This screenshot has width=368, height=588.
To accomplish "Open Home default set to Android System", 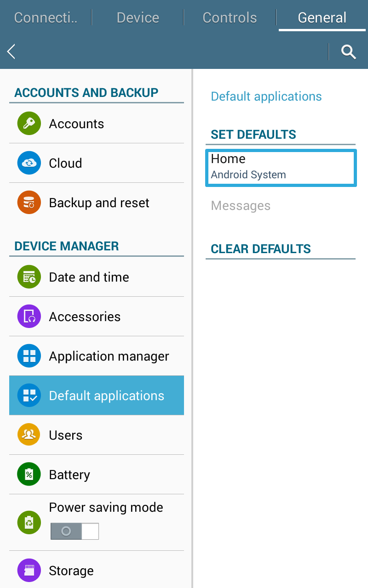I will [281, 168].
